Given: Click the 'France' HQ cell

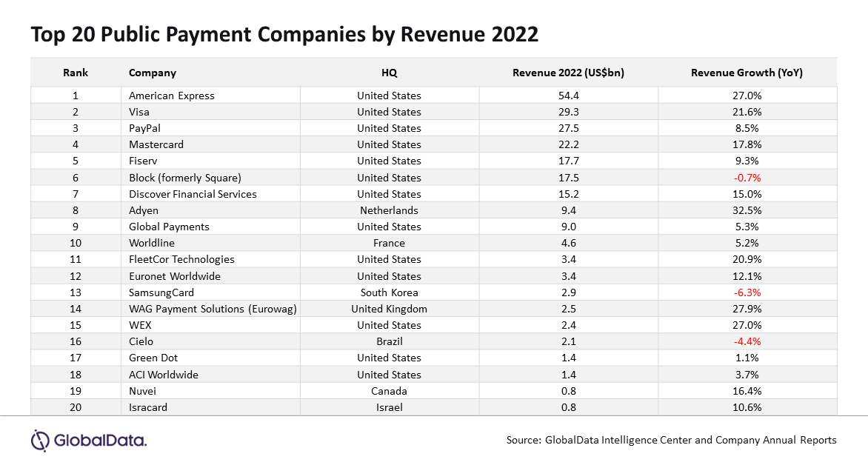Looking at the screenshot, I should [x=389, y=243].
